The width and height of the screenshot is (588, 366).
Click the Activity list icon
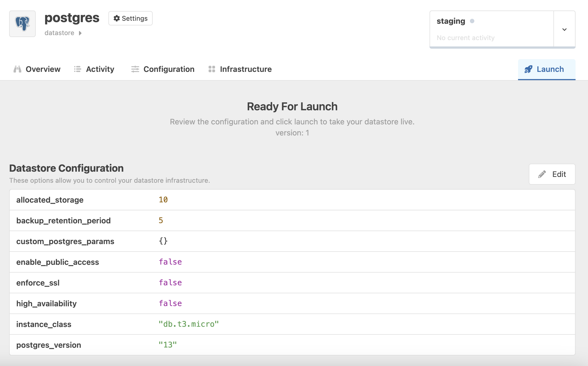(x=77, y=69)
